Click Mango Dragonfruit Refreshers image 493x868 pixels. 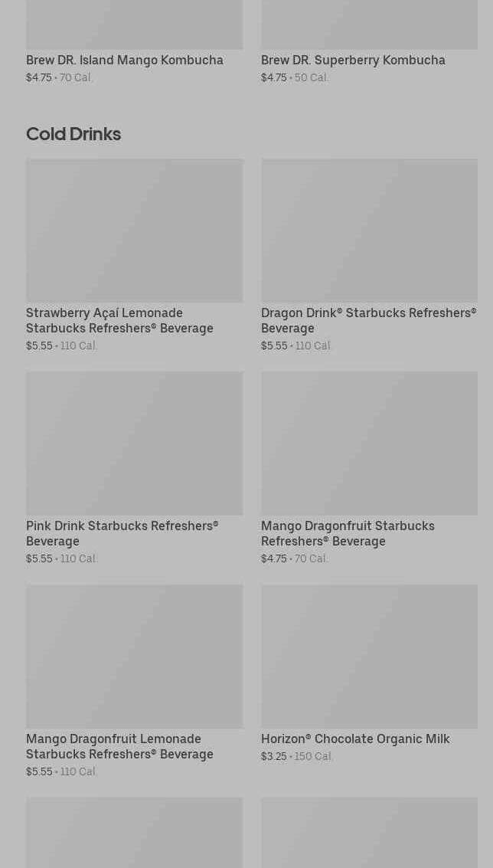coord(369,443)
